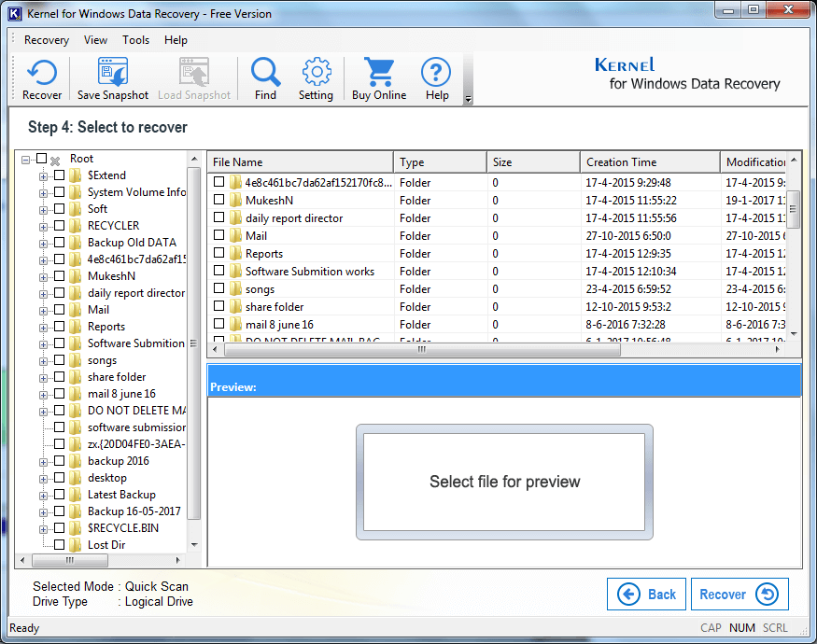Click the RECYCLER folder icon in the tree

point(76,226)
